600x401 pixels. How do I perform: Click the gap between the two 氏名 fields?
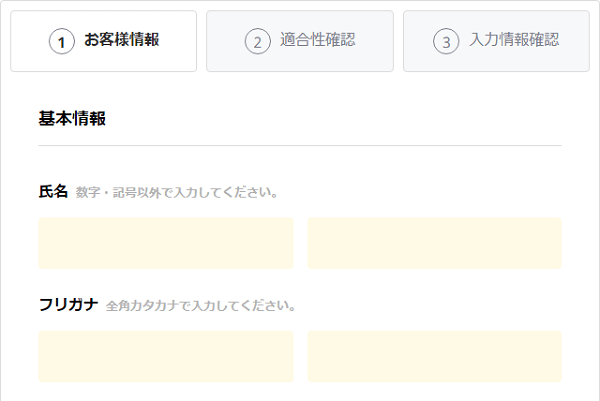[x=300, y=243]
